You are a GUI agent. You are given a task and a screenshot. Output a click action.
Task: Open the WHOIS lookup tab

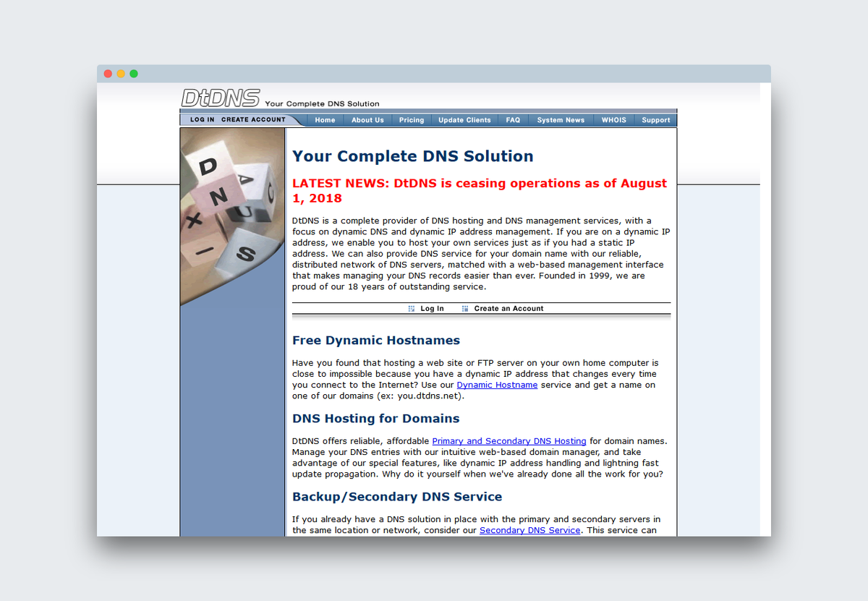point(613,120)
